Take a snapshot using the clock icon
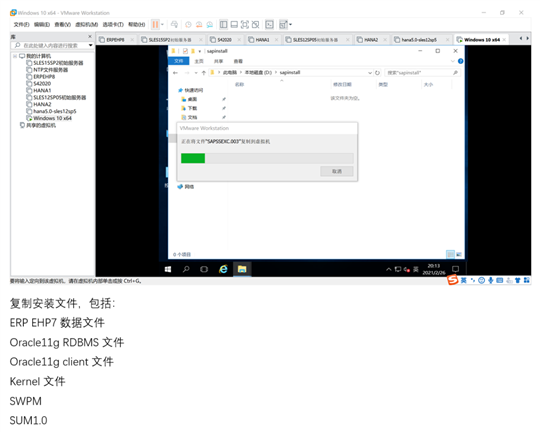 click(x=188, y=24)
